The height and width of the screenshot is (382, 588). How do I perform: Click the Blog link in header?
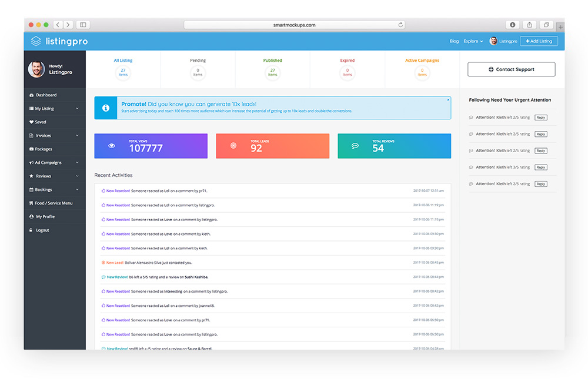pyautogui.click(x=454, y=41)
